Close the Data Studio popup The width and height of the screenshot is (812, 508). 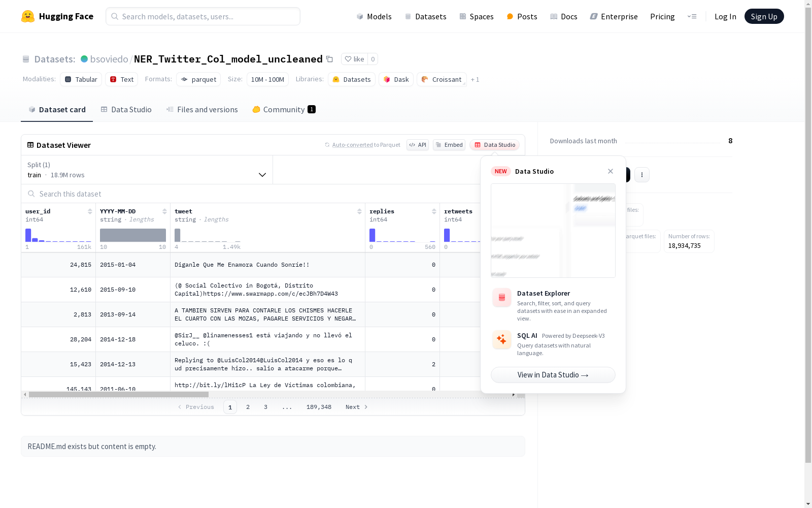(x=611, y=171)
